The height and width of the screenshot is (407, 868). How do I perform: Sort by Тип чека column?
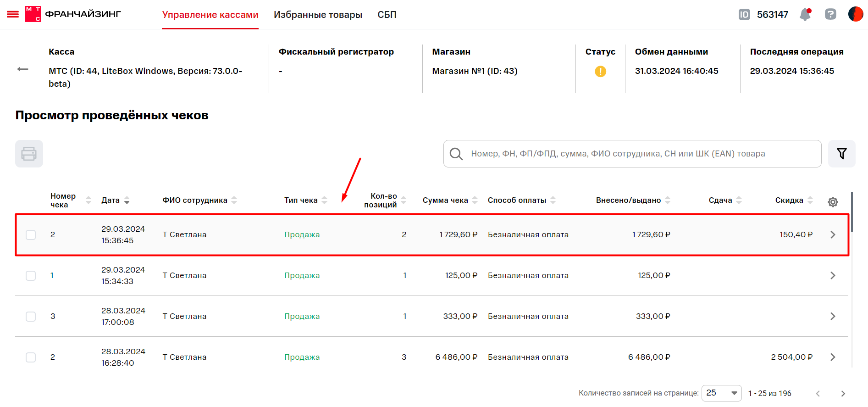[x=324, y=200]
